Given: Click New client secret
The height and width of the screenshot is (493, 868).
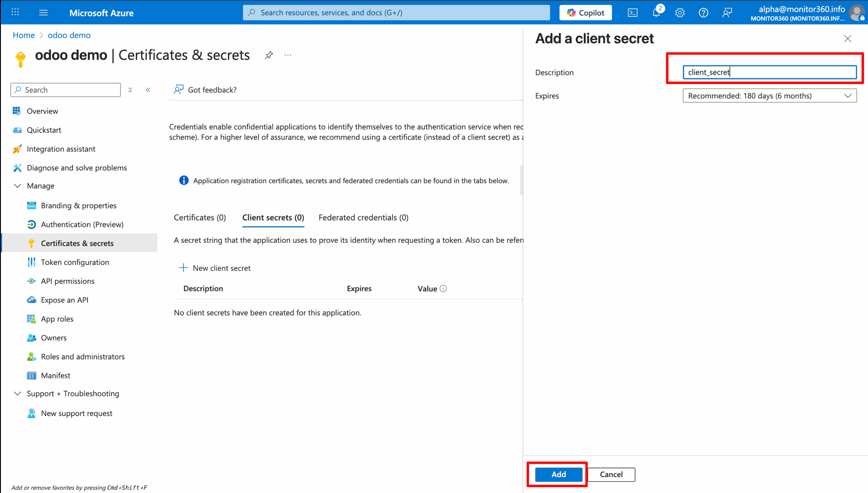Looking at the screenshot, I should pos(215,268).
